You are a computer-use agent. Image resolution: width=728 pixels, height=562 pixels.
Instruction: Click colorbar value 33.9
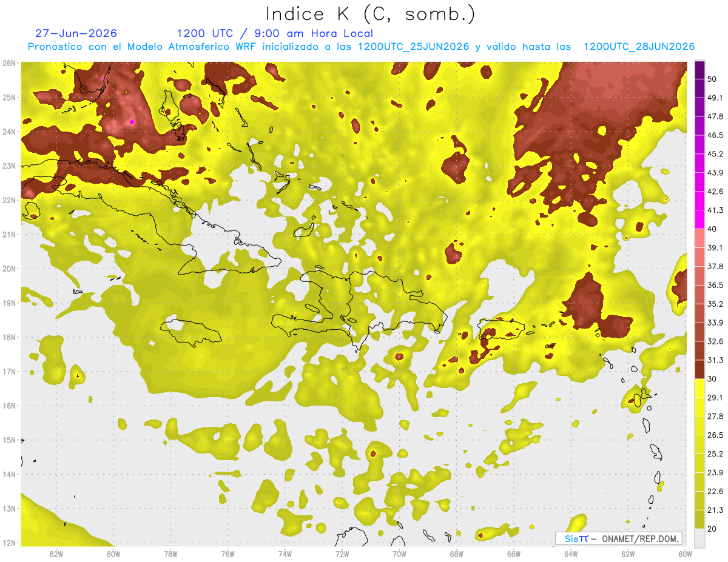(715, 323)
